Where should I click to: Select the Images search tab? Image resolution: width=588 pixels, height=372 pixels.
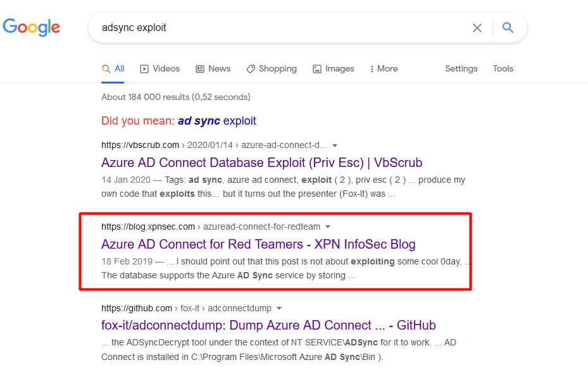pyautogui.click(x=334, y=68)
